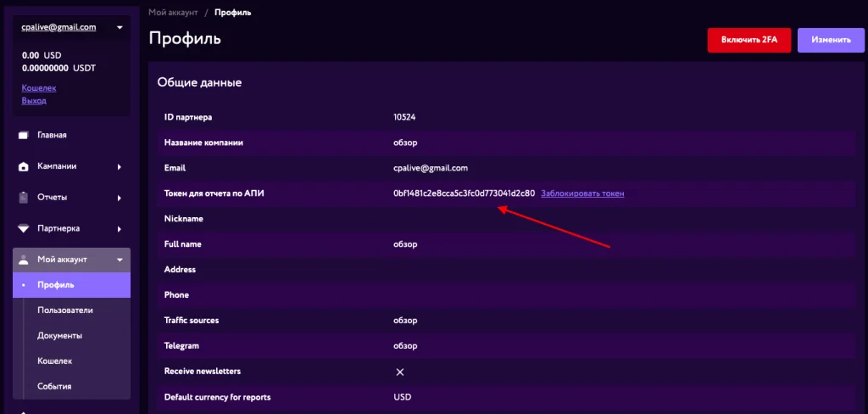
Task: Click the cpalive@gmail.com account link in sidebar
Action: [x=58, y=26]
